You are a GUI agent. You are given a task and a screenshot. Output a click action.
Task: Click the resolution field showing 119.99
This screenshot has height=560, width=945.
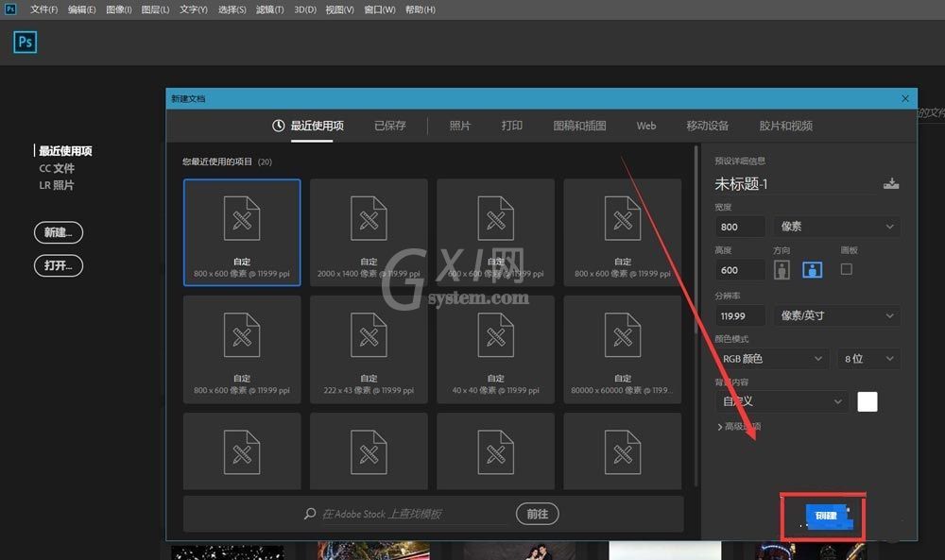pos(740,315)
